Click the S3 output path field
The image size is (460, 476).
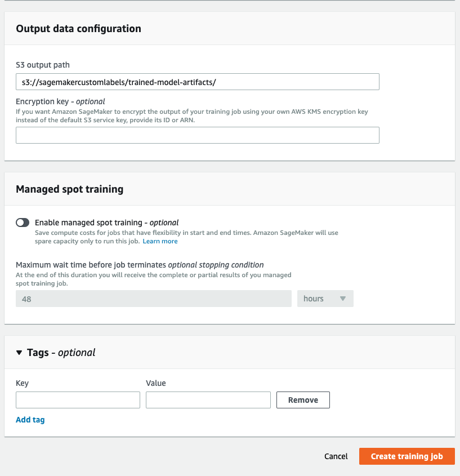click(x=197, y=82)
